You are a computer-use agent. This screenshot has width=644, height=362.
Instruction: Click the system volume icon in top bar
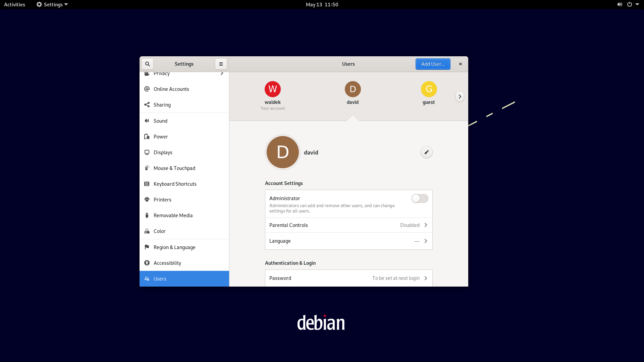pyautogui.click(x=619, y=4)
